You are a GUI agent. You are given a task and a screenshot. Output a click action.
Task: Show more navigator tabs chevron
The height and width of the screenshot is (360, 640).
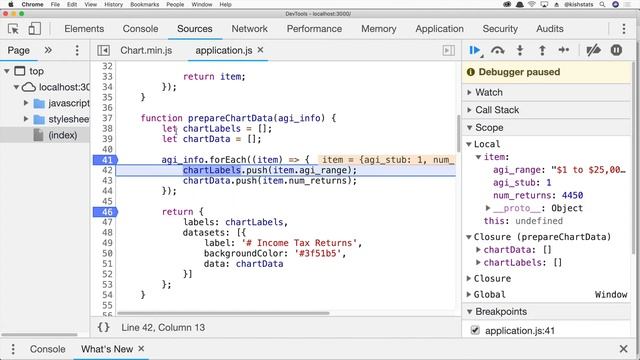tap(48, 50)
